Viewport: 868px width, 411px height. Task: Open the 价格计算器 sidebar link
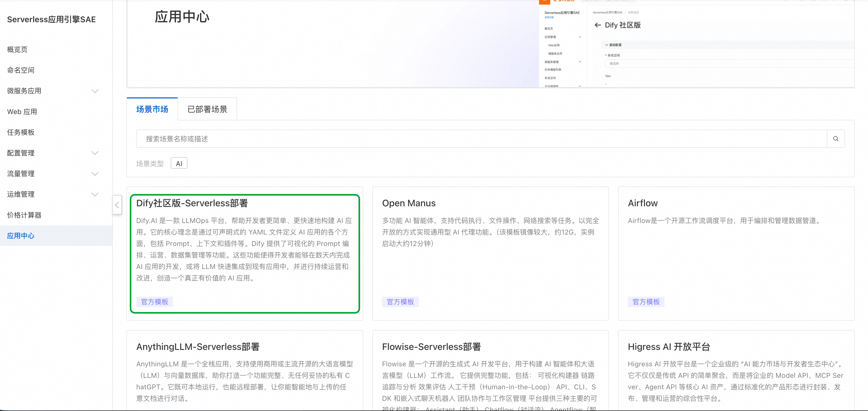24,215
